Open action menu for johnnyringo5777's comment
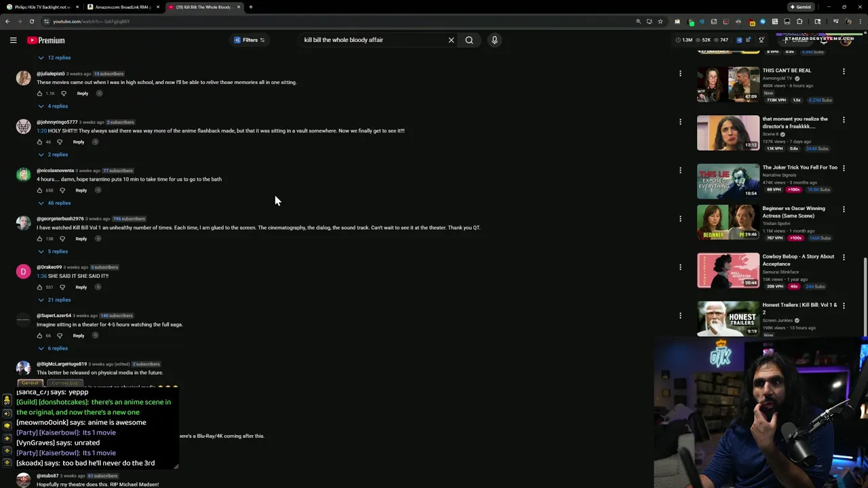The image size is (868, 488). 680,122
